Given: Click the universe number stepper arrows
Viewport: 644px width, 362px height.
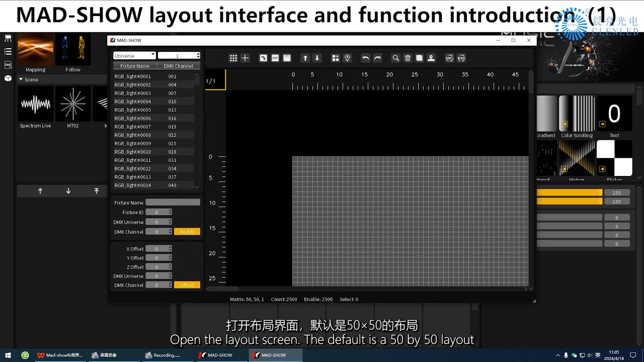Looking at the screenshot, I should [x=198, y=56].
